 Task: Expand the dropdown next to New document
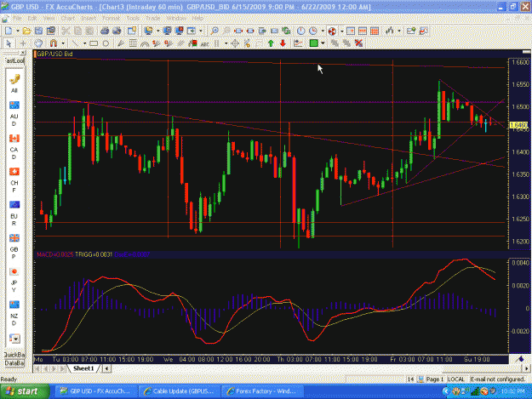point(17,31)
